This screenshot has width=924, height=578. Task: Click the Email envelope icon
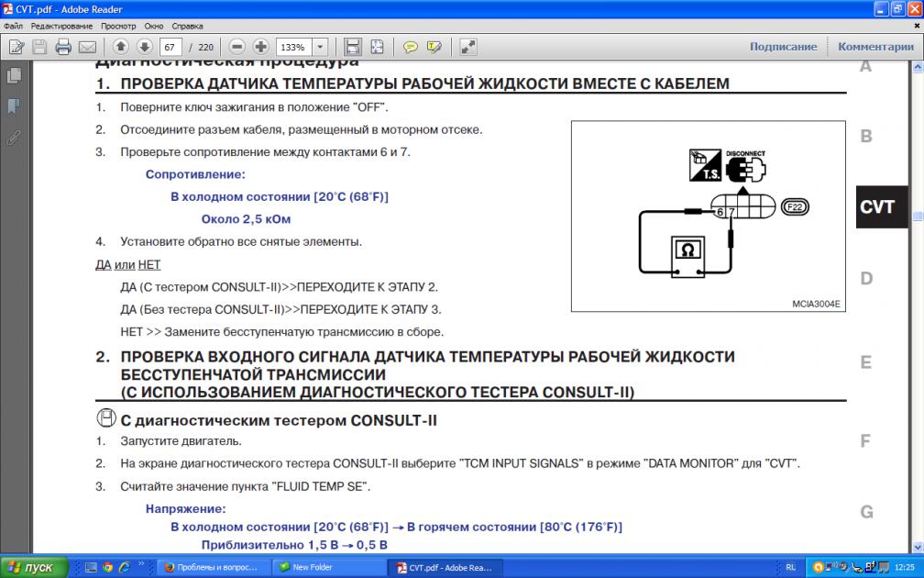pyautogui.click(x=87, y=47)
